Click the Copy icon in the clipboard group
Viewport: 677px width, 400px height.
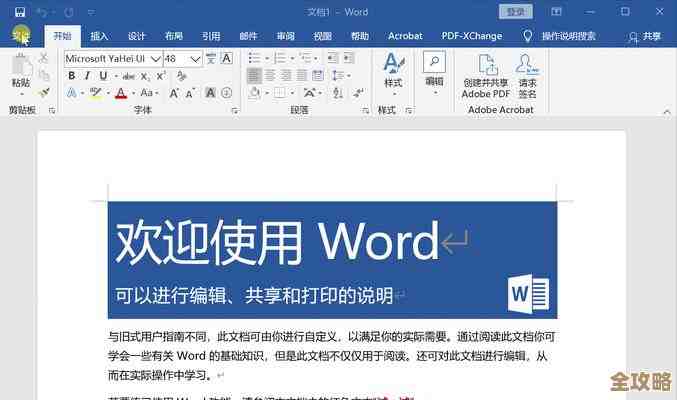click(x=44, y=75)
